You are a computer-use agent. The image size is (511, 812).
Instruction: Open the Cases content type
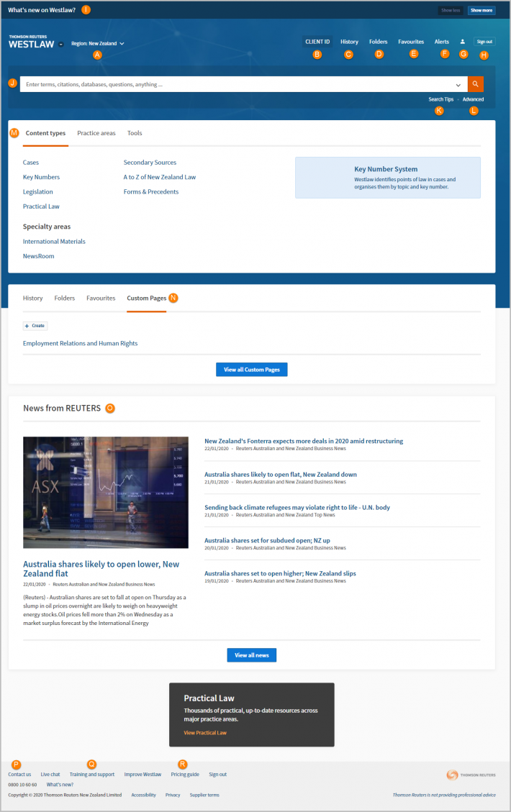coord(30,163)
